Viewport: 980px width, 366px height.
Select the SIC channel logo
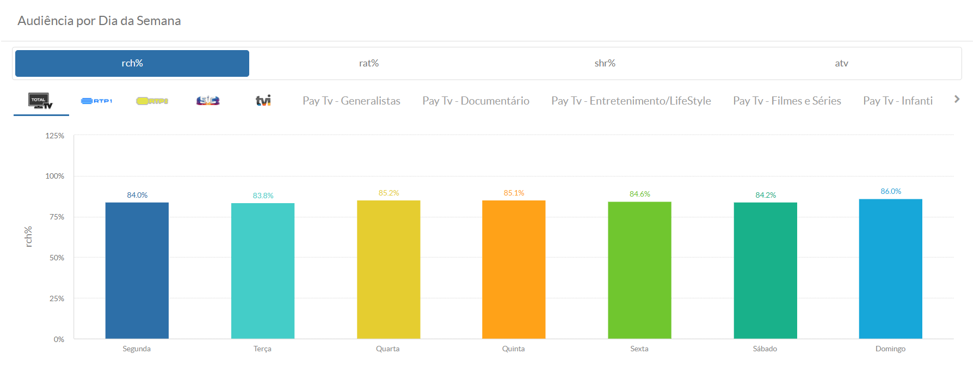[x=208, y=101]
